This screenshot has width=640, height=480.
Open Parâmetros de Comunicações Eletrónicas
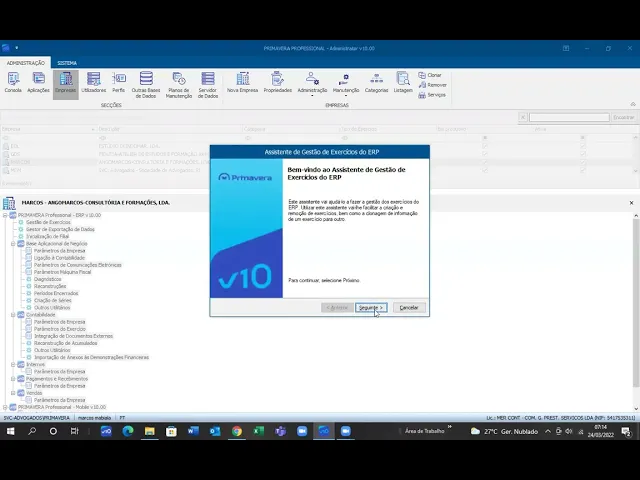pos(78,265)
